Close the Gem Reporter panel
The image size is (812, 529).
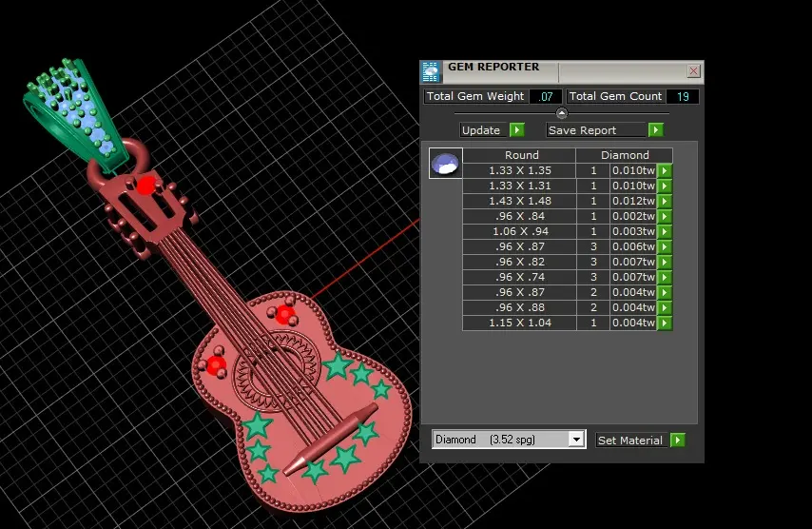pyautogui.click(x=693, y=71)
